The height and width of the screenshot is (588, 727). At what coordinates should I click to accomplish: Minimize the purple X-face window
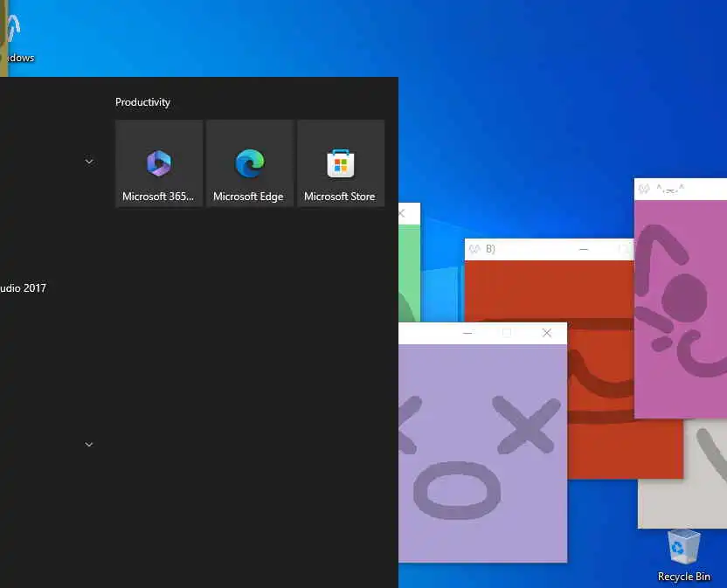467,333
